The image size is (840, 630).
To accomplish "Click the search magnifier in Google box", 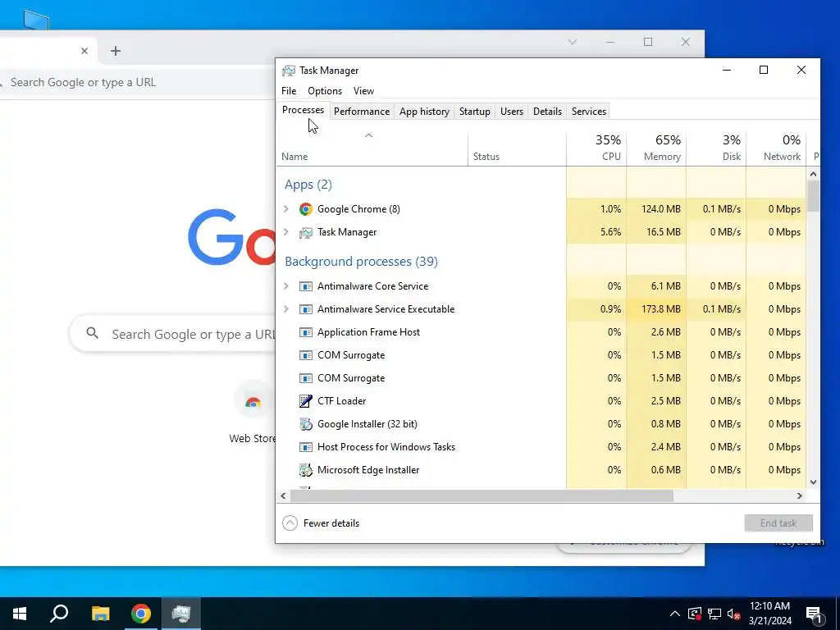I will [92, 333].
